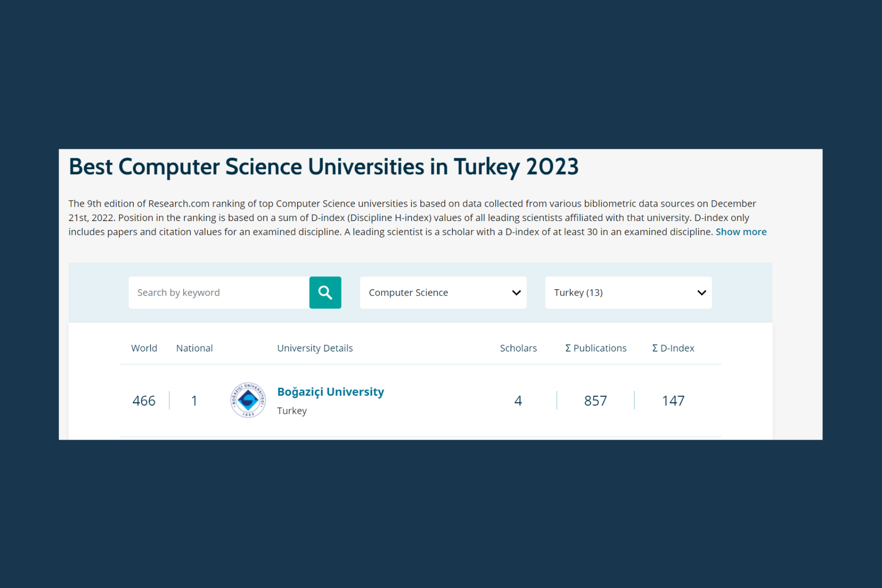Open the Computer Science discipline dropdown
This screenshot has height=588, width=882.
[x=433, y=293]
